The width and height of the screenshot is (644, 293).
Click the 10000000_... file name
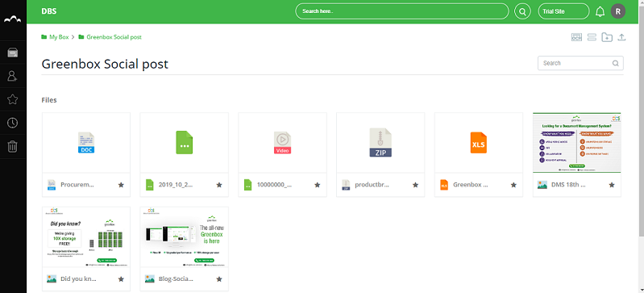[274, 185]
